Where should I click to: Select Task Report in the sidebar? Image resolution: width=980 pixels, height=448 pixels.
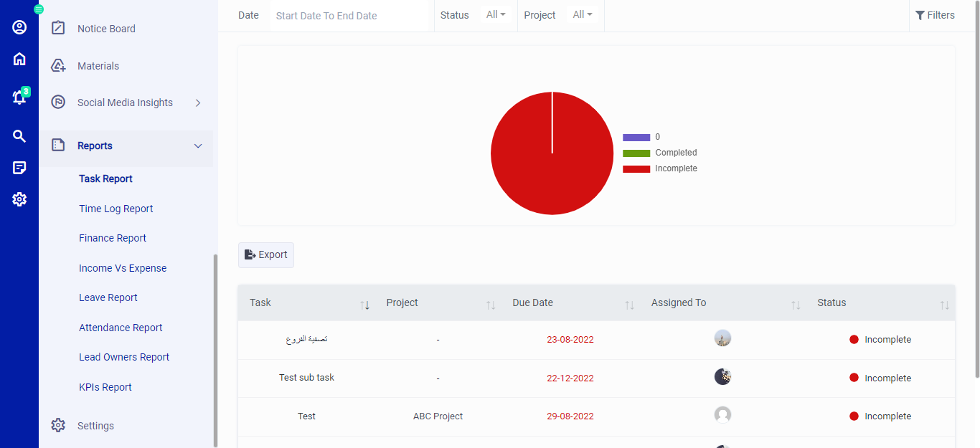click(105, 178)
